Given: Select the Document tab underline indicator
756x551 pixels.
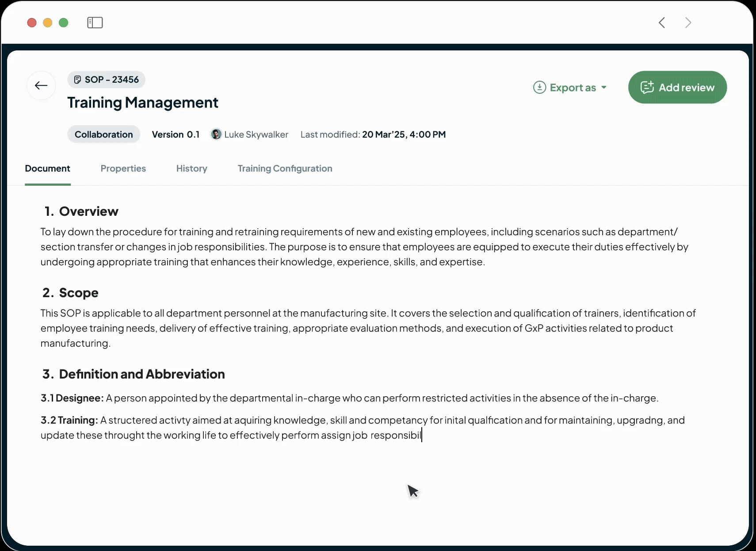Looking at the screenshot, I should point(47,184).
